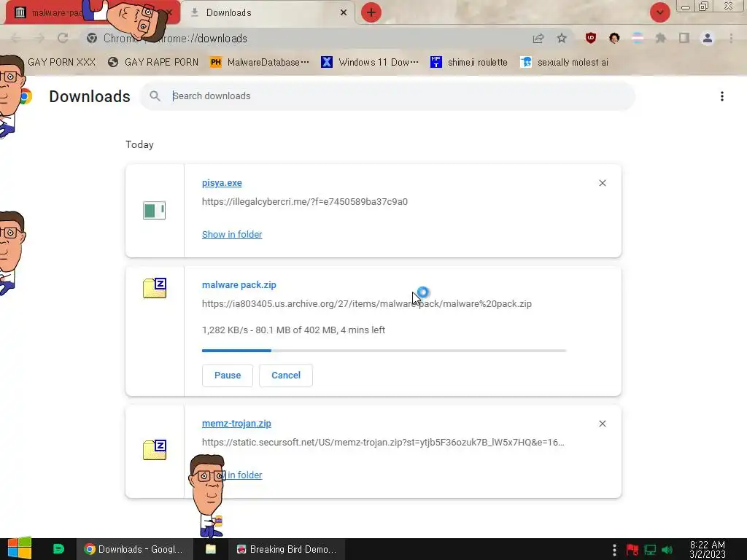Click the memz-trojan.zip archive icon
This screenshot has height=560, width=747.
tap(155, 449)
